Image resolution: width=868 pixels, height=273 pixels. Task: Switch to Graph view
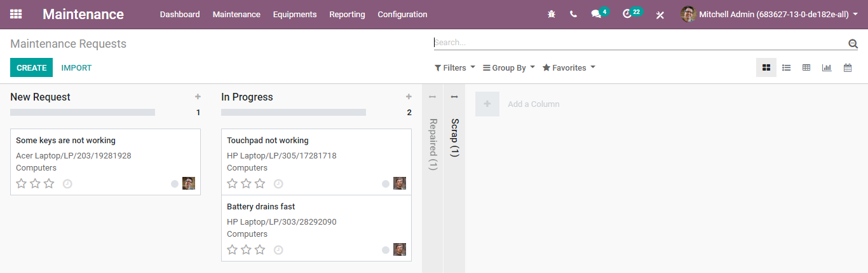pos(827,67)
